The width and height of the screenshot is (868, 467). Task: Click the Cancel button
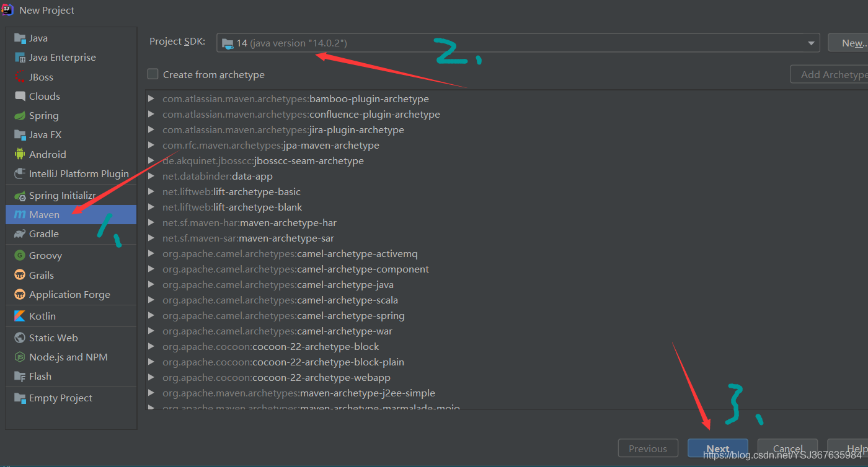[x=787, y=448]
